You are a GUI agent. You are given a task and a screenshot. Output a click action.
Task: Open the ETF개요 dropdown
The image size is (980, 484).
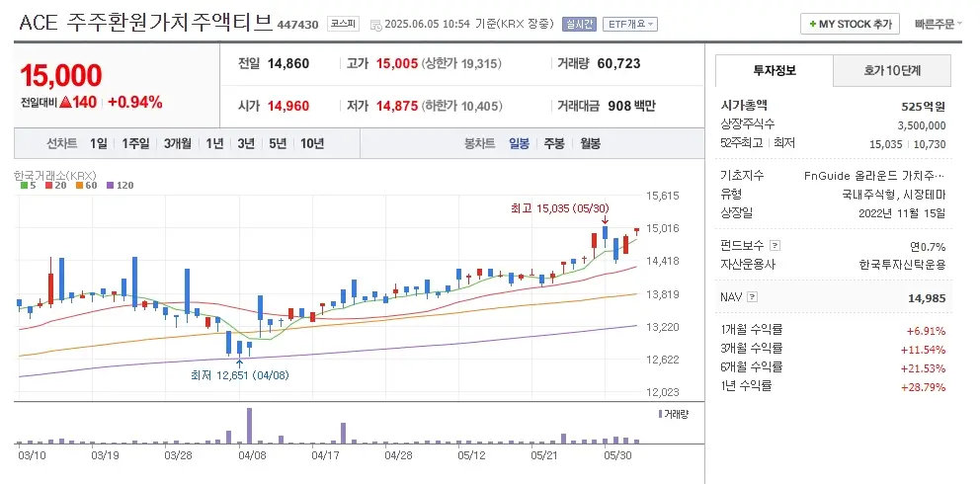pos(630,24)
